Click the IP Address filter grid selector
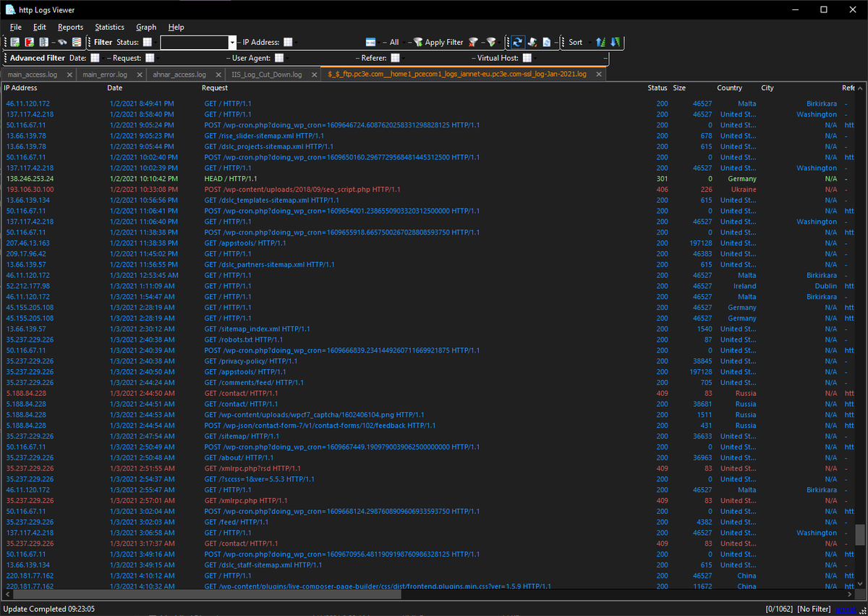Image resolution: width=868 pixels, height=616 pixels. (x=288, y=42)
